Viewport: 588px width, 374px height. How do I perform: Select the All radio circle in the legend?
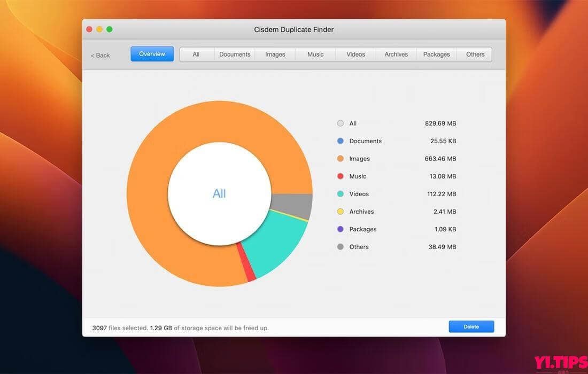(340, 123)
